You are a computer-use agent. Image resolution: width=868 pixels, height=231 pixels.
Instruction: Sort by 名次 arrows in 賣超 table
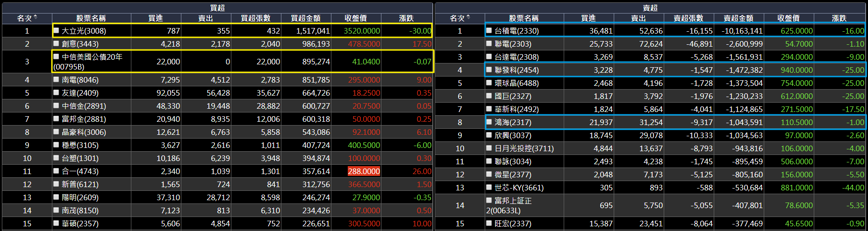coord(468,18)
